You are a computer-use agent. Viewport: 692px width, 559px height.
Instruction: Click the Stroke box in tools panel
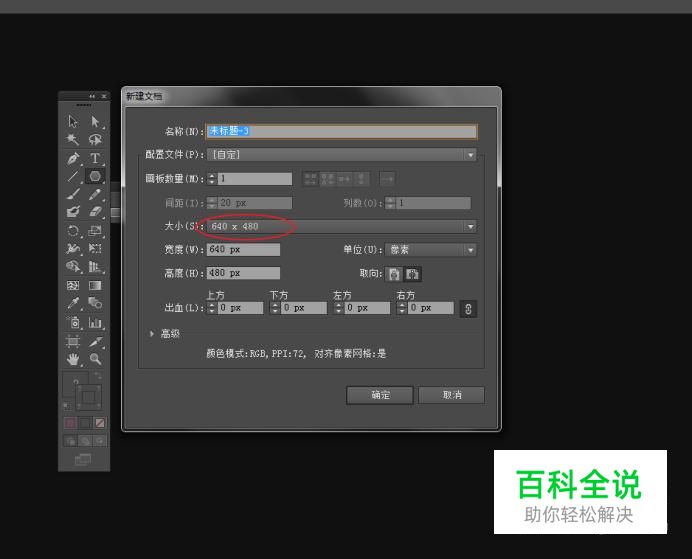pos(89,397)
